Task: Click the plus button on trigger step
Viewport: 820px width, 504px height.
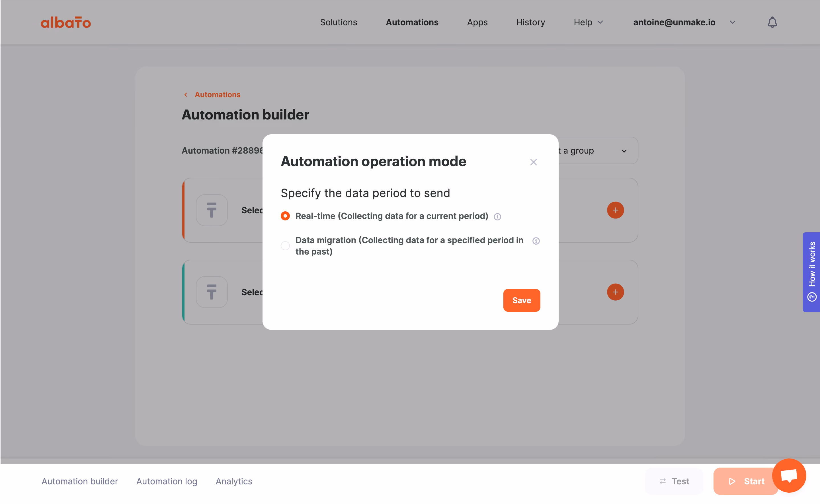Action: pyautogui.click(x=615, y=210)
